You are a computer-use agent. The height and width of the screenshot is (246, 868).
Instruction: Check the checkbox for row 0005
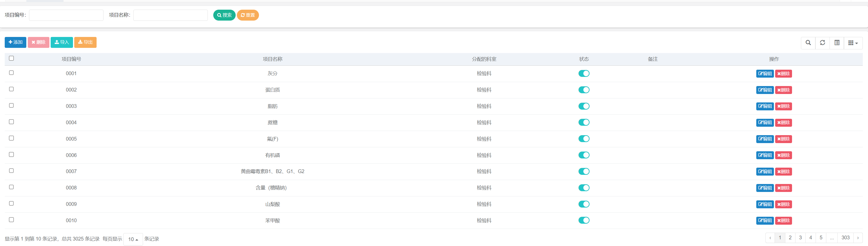(11, 138)
